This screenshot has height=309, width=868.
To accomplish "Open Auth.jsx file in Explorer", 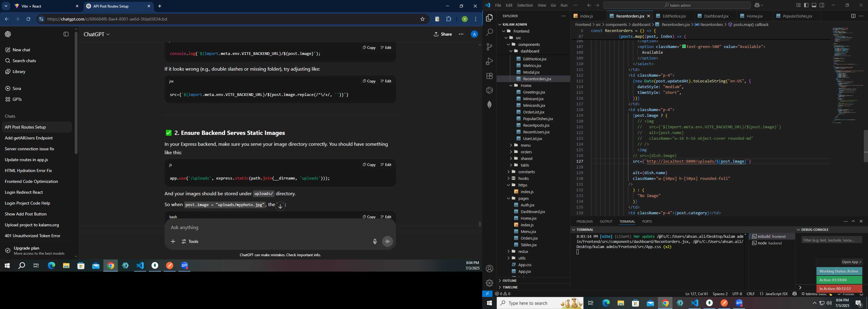I will (x=527, y=205).
